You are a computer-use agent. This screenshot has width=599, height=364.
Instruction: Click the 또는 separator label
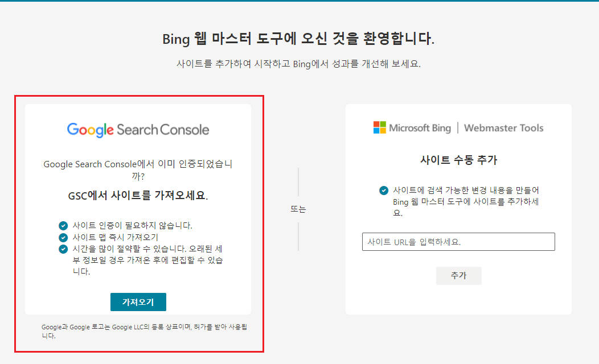click(x=298, y=209)
